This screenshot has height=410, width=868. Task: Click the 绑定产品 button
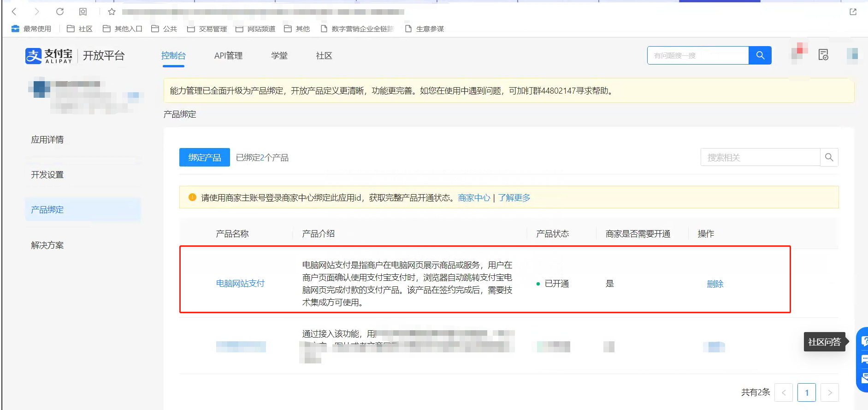204,157
